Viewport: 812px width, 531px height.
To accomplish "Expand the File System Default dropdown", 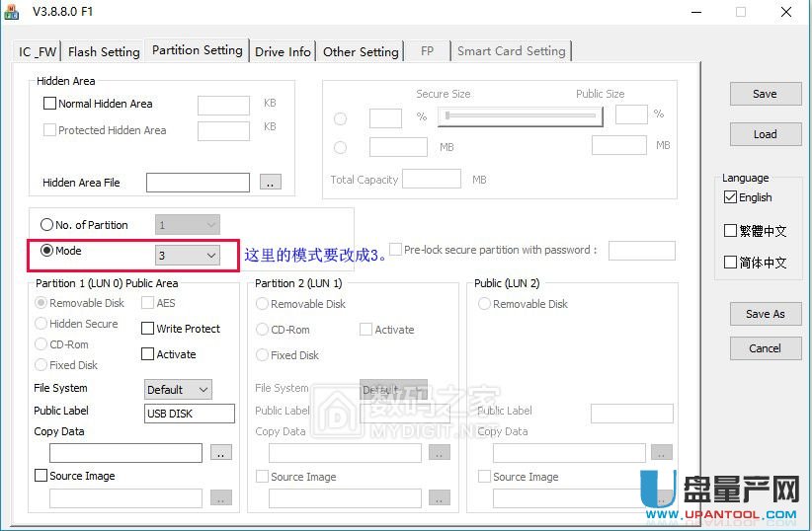I will [178, 390].
